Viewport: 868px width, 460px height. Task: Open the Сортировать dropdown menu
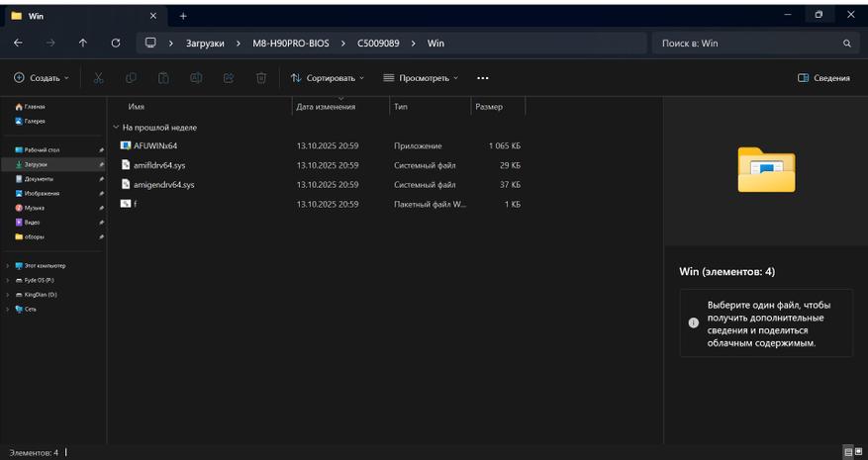click(x=328, y=78)
